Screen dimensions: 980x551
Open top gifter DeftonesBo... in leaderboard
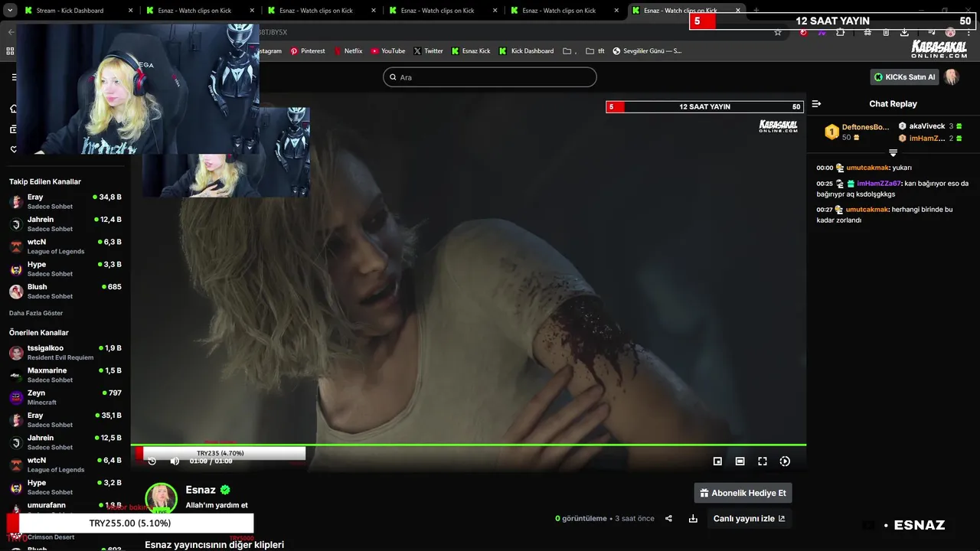[865, 127]
